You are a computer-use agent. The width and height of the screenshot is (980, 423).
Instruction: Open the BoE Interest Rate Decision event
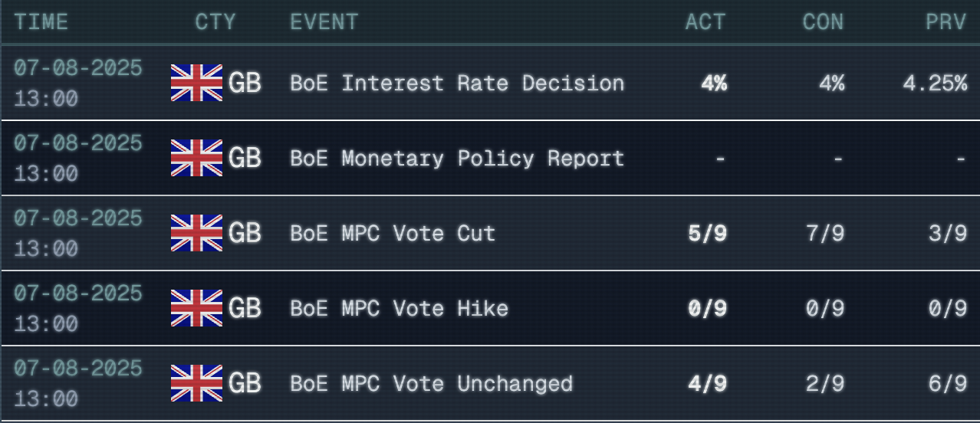pos(457,83)
